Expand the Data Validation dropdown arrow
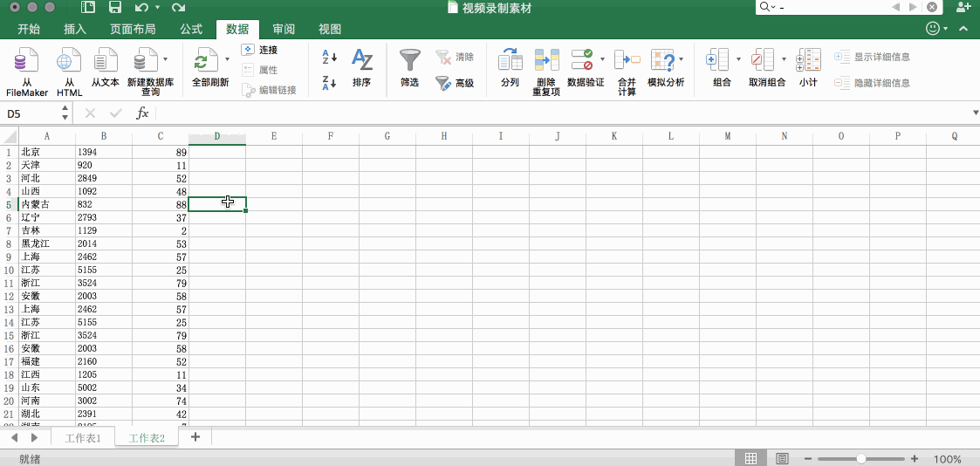Screen dimensions: 980x466 [602, 59]
